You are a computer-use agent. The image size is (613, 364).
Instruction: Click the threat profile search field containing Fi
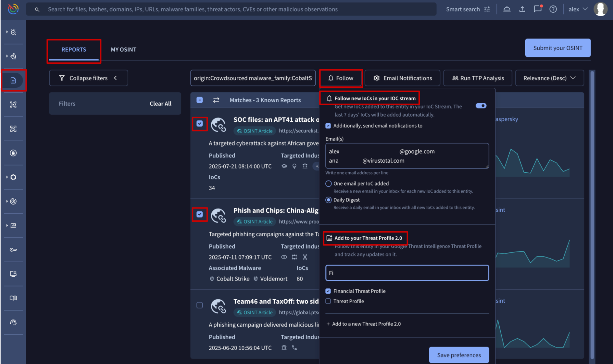[x=407, y=273]
